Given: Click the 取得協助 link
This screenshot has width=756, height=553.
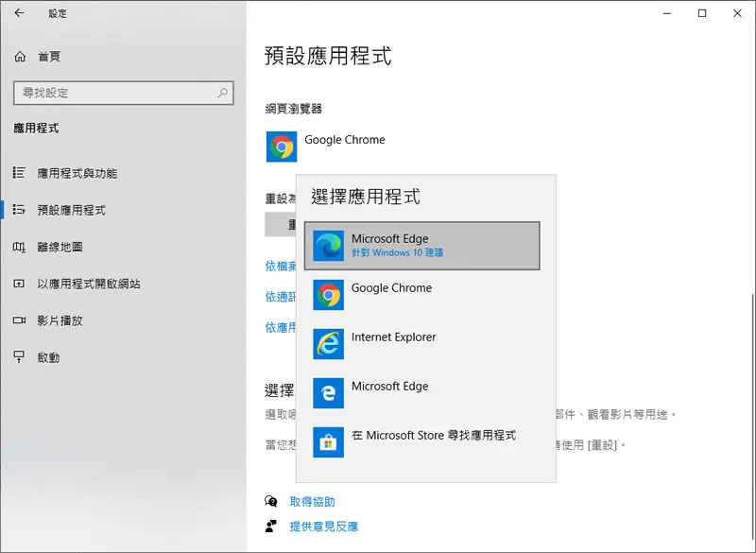Looking at the screenshot, I should coord(312,502).
